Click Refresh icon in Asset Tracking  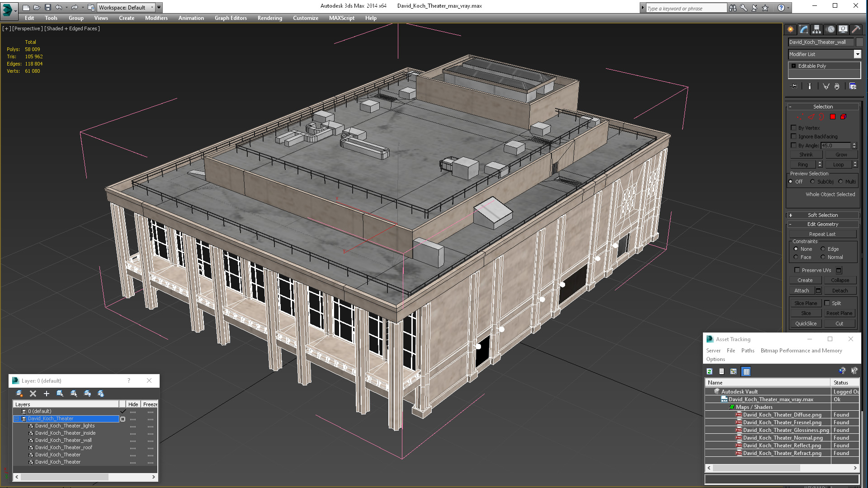709,371
